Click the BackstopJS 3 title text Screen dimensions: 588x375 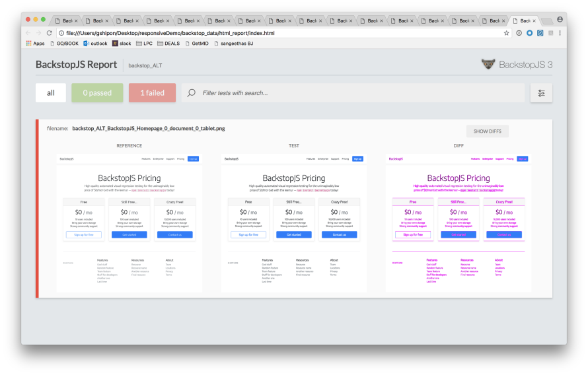tap(525, 65)
